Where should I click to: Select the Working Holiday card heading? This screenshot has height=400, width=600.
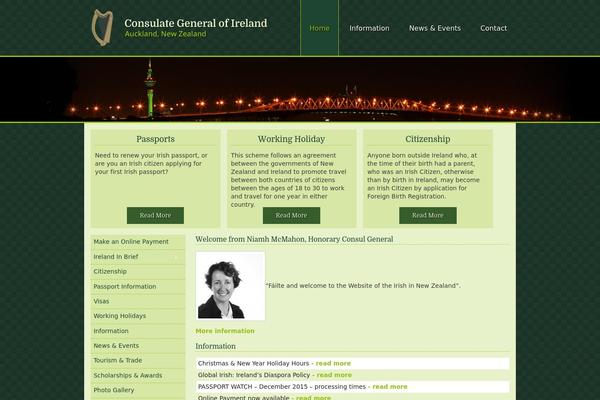pos(291,139)
